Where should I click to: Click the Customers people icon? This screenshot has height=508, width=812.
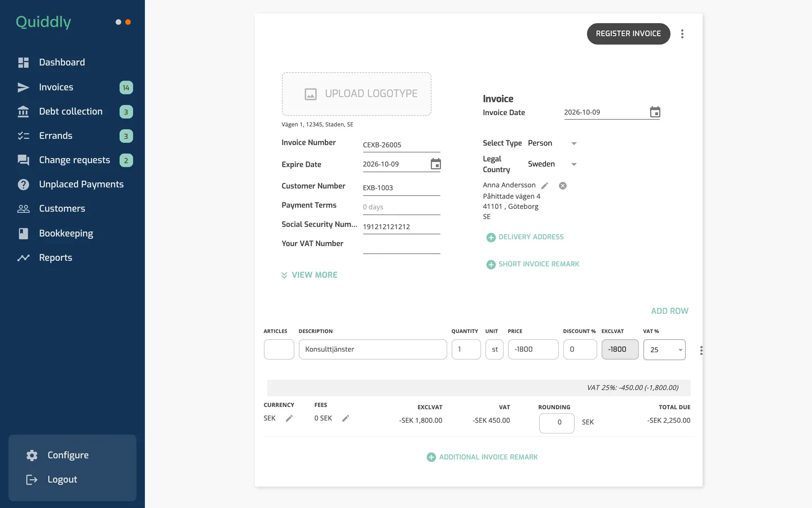click(x=23, y=209)
